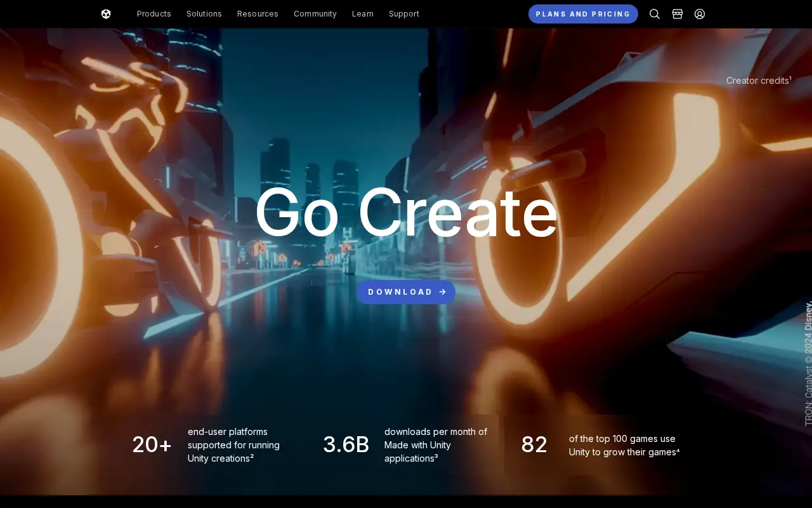Open the Products menu

point(154,14)
